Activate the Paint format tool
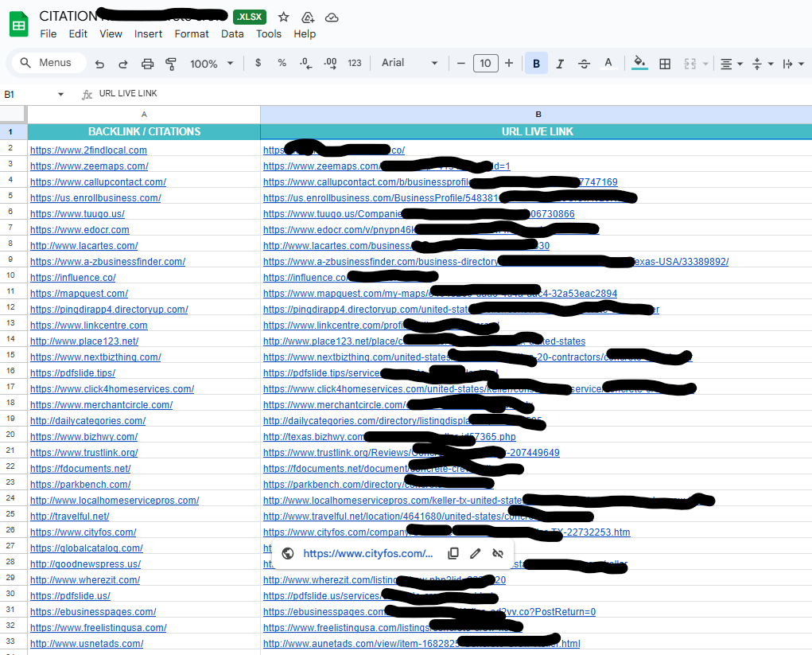 coord(171,64)
